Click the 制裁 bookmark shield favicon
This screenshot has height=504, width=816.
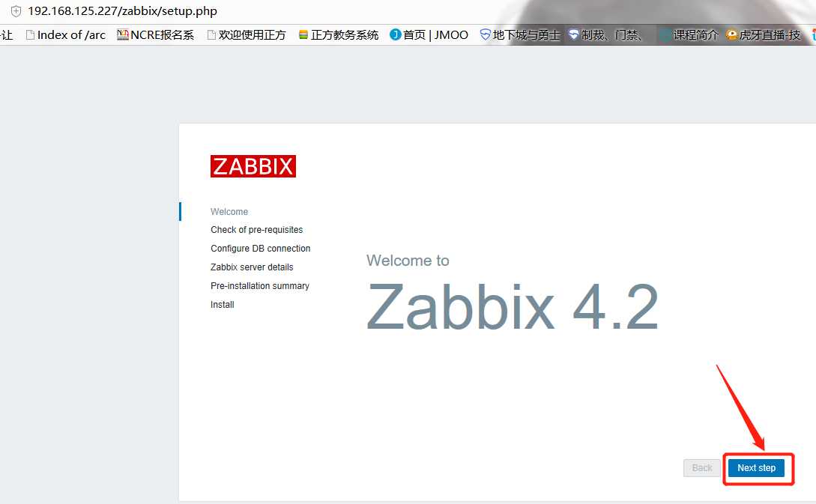coord(573,35)
